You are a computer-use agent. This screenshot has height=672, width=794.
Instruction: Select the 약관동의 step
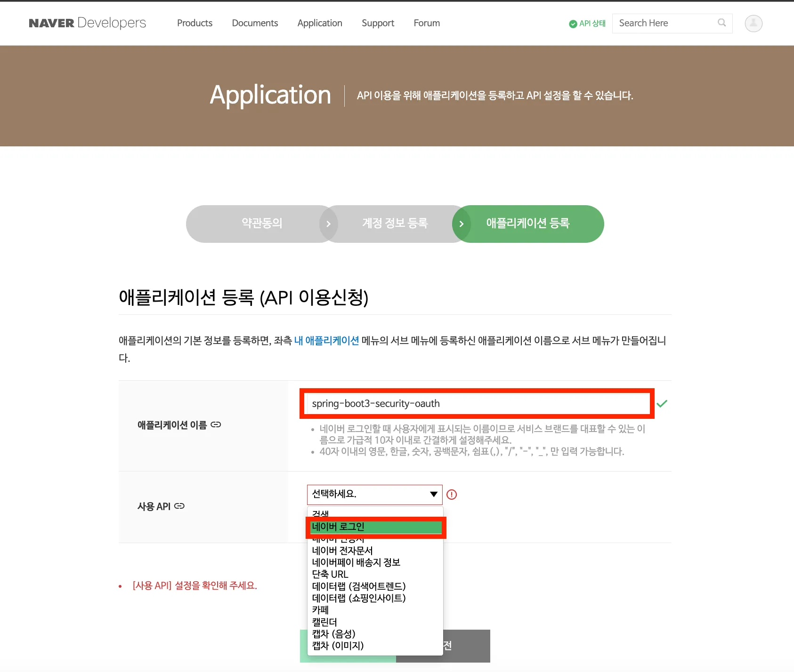pyautogui.click(x=262, y=224)
